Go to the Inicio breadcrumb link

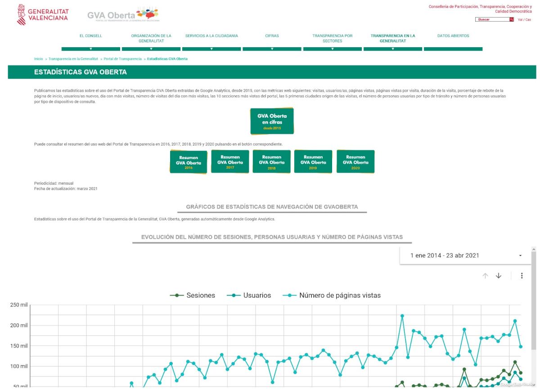click(x=38, y=59)
